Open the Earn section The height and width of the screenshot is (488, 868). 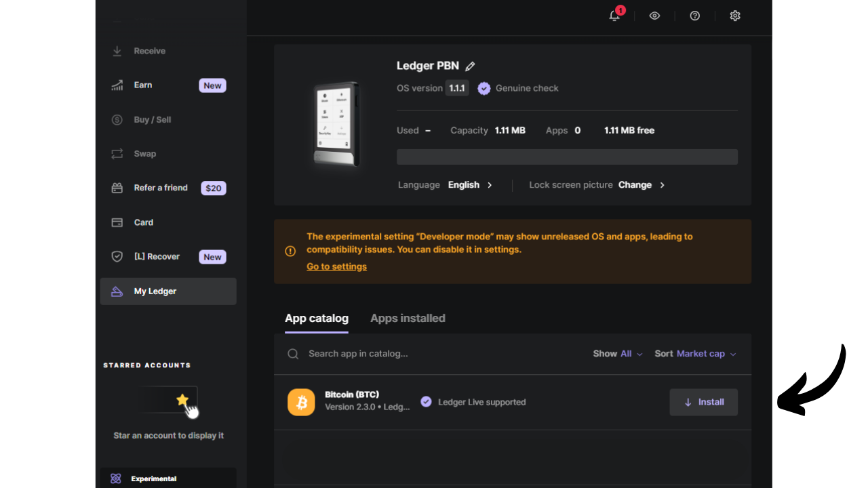pyautogui.click(x=142, y=85)
